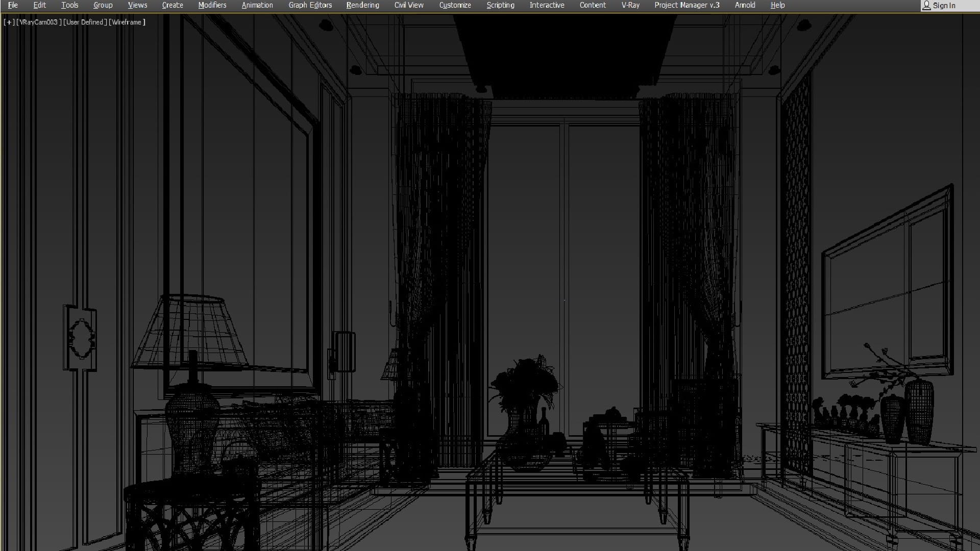Open the Graph Editors menu
This screenshot has width=980, height=551.
pyautogui.click(x=310, y=5)
